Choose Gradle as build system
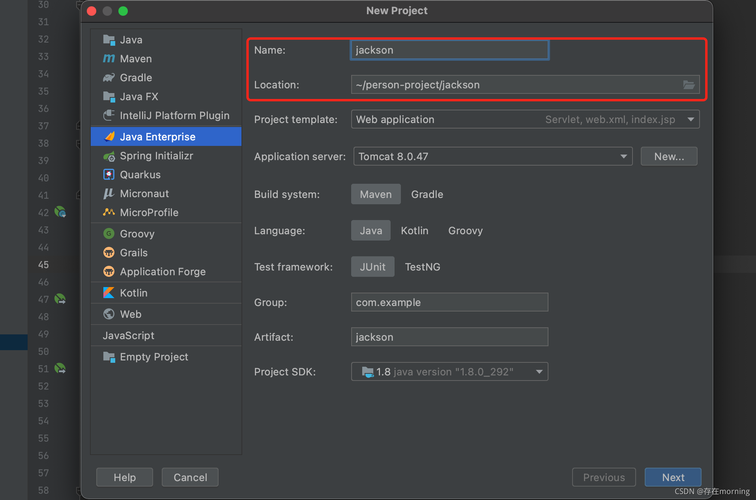Screen dimensions: 756x500 point(427,195)
